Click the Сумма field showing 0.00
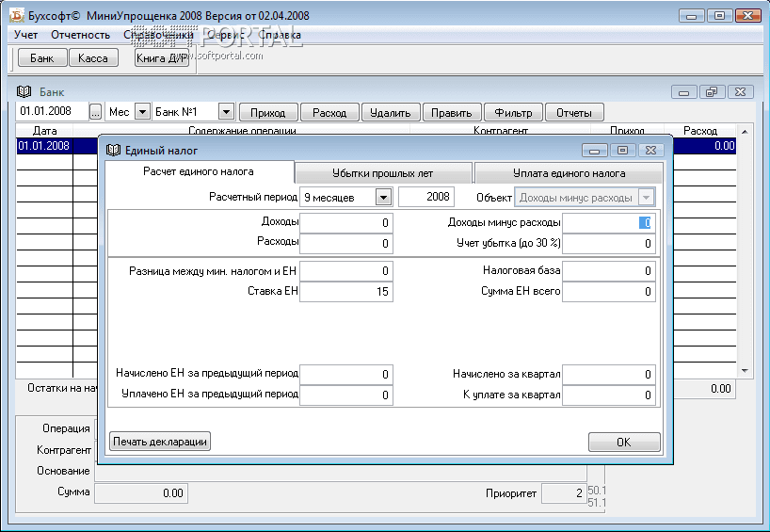This screenshot has width=770, height=532. coord(141,493)
